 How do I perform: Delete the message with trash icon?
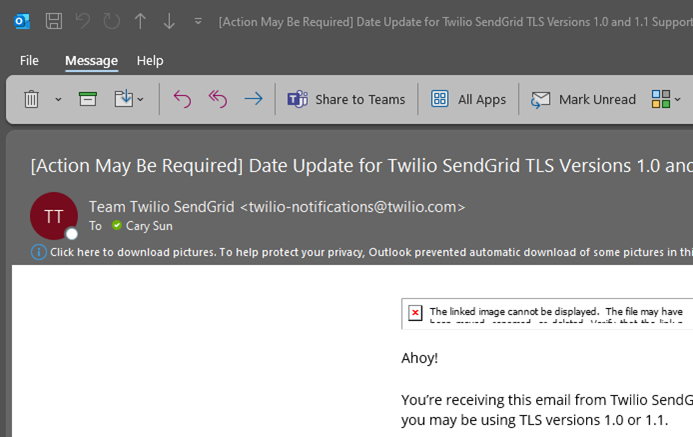coord(31,99)
